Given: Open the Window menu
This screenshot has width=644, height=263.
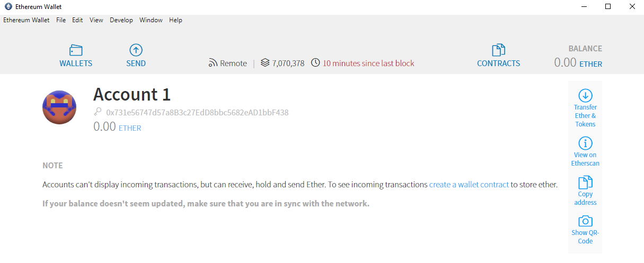Looking at the screenshot, I should (151, 20).
